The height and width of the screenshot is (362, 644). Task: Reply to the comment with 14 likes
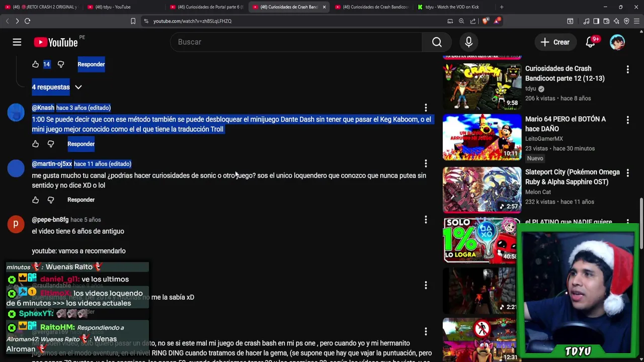coord(91,64)
